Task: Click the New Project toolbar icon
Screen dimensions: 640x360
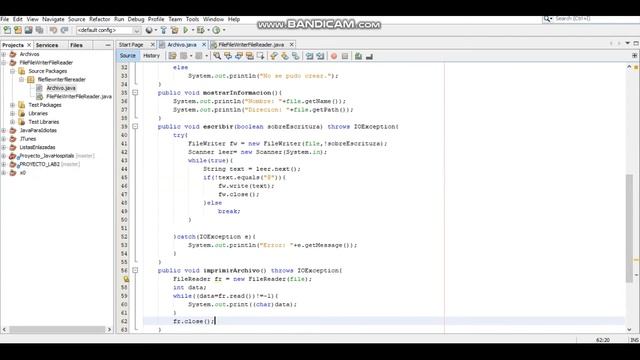Action: point(18,30)
